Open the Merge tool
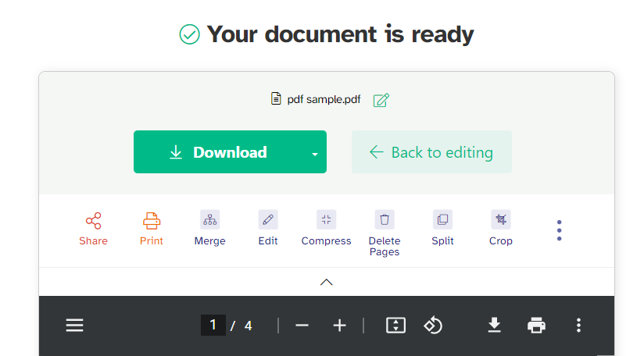Viewport: 644px width, 356px height. 209,220
